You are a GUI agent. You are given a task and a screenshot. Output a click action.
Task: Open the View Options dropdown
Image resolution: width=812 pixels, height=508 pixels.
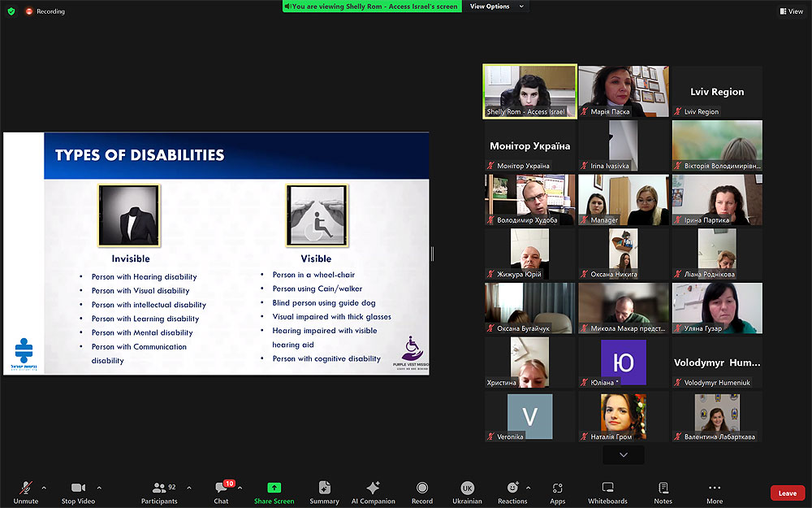click(497, 7)
